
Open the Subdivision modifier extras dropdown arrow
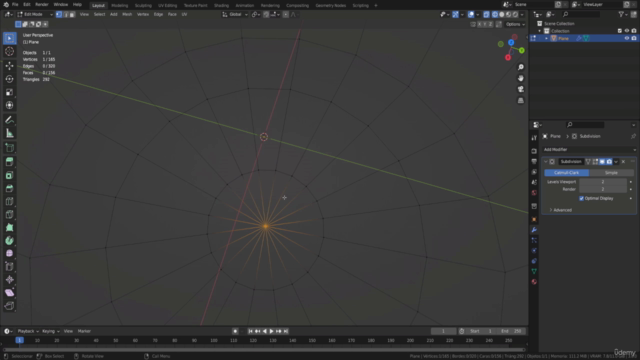pyautogui.click(x=616, y=162)
